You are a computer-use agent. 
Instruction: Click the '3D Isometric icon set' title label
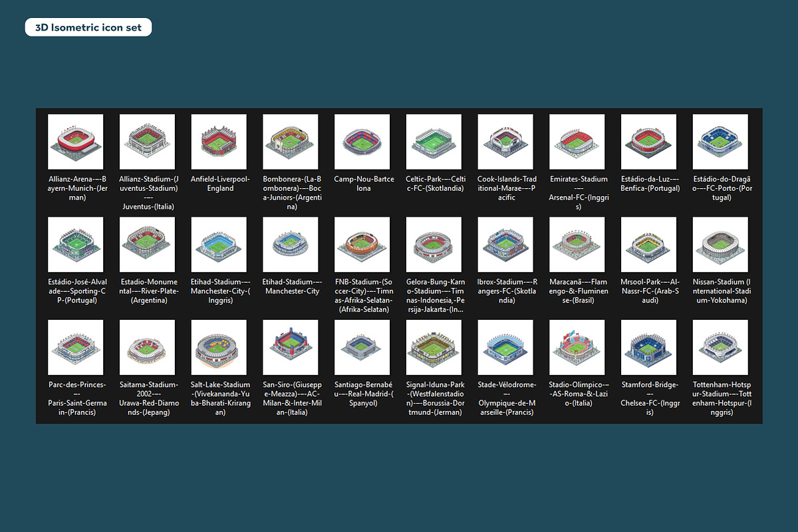pos(88,27)
